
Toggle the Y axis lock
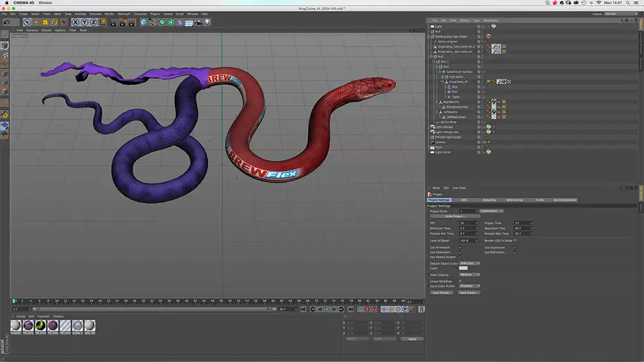point(84,22)
